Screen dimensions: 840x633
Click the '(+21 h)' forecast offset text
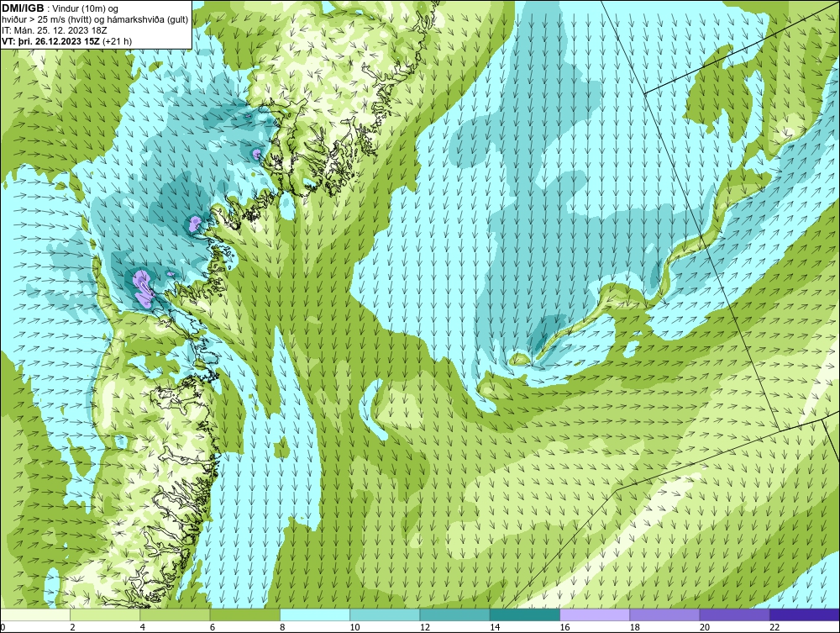(x=117, y=41)
